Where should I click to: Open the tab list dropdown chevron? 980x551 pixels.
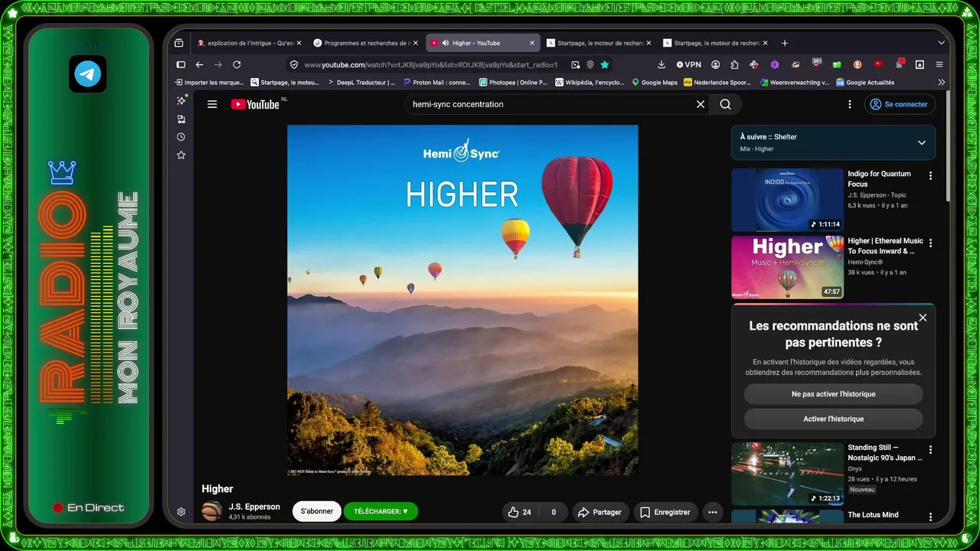[941, 43]
